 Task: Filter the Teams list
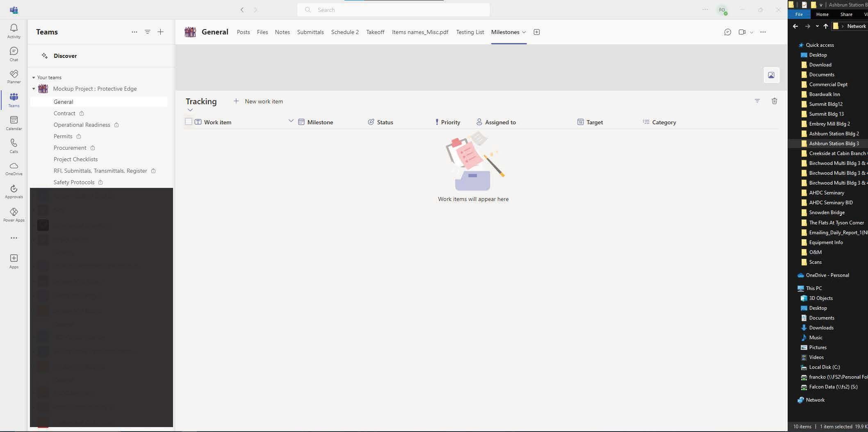[x=148, y=32]
